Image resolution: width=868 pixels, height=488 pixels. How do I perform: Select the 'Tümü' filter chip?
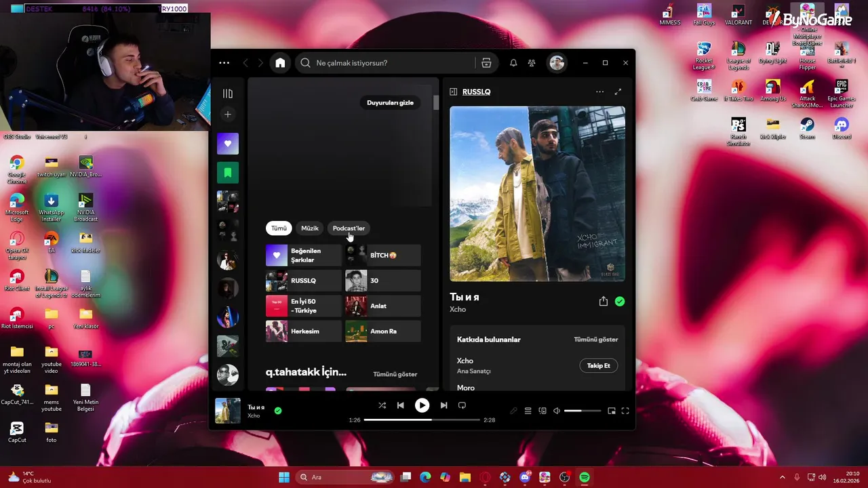pos(279,228)
